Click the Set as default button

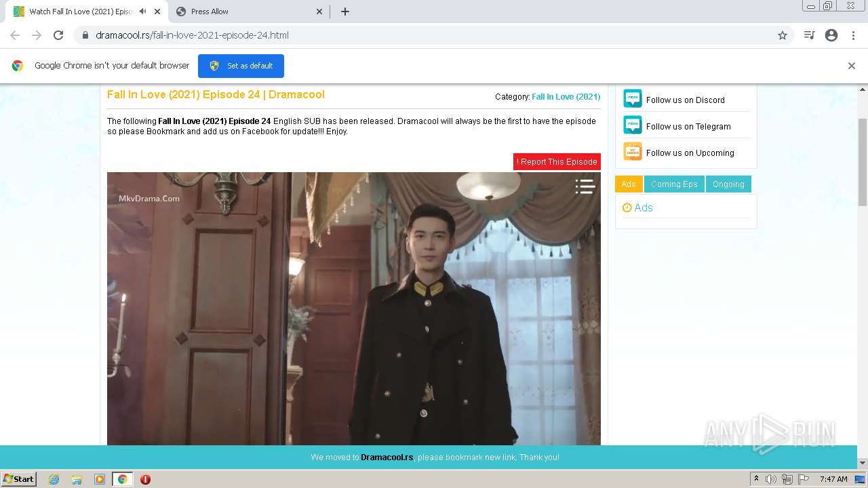(241, 66)
